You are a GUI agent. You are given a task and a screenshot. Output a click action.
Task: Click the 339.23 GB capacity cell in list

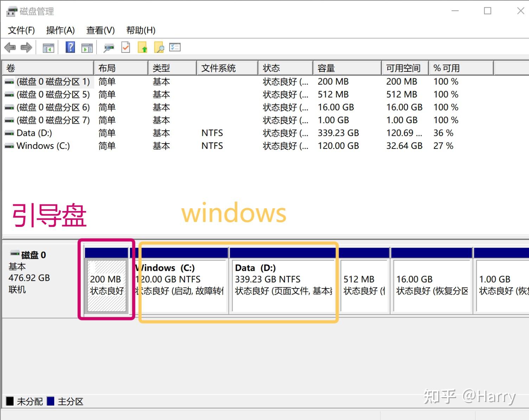[338, 133]
